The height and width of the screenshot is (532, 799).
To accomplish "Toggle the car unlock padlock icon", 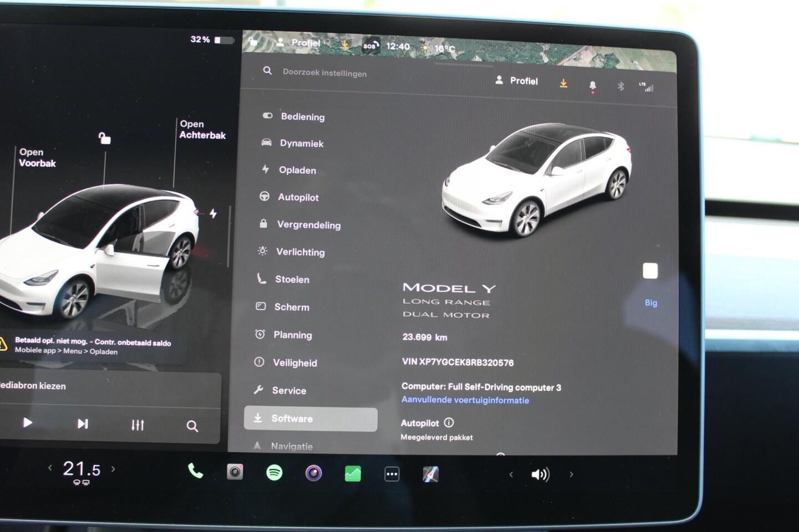I will coord(104,138).
